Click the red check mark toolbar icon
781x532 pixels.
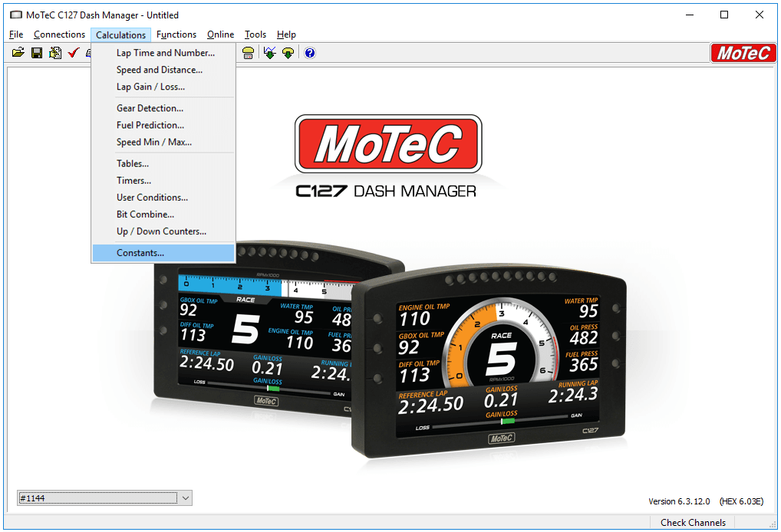tap(73, 53)
